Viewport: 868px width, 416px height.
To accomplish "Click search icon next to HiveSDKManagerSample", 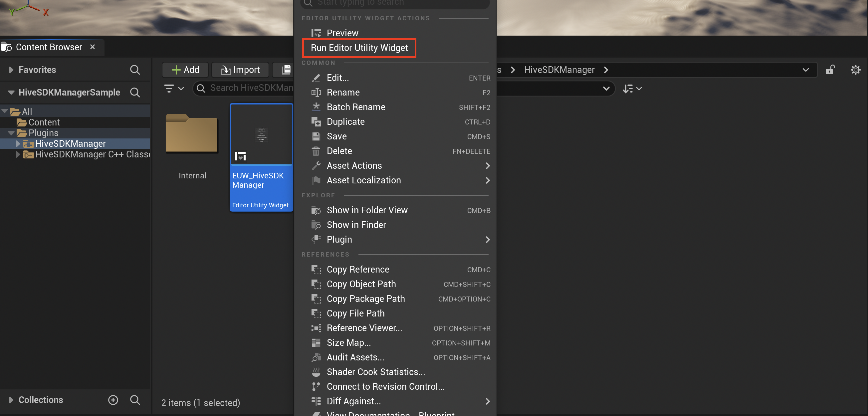I will (x=135, y=92).
